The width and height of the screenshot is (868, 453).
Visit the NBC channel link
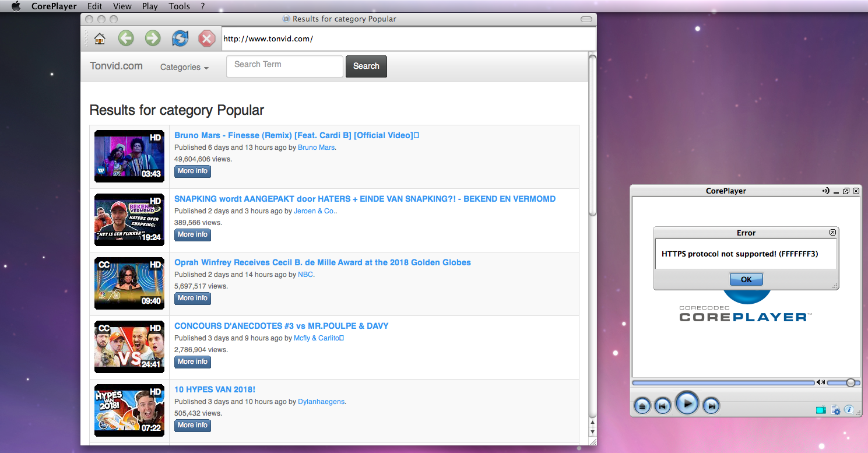click(305, 275)
